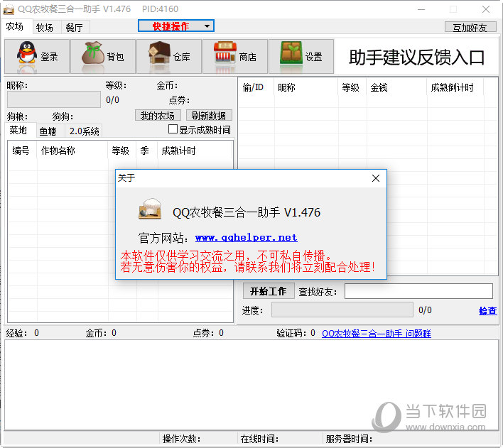Click the log output text area
503x448 pixels.
pos(251,385)
